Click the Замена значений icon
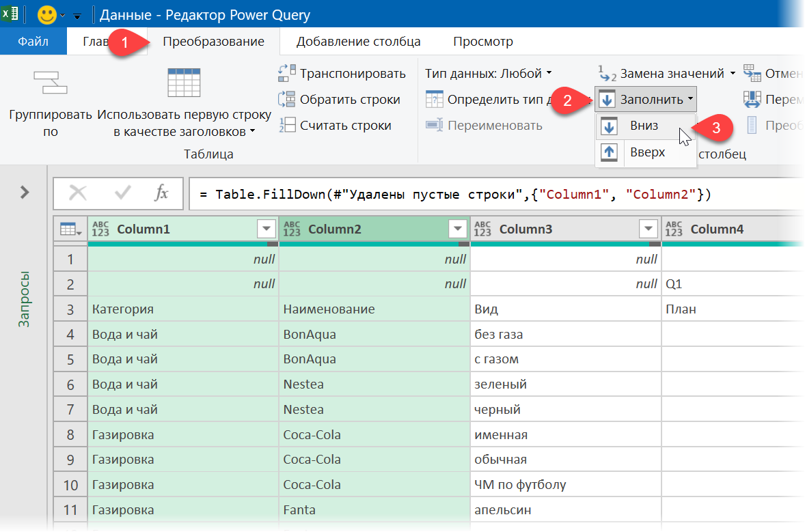This screenshot has height=532, width=805. coord(608,73)
